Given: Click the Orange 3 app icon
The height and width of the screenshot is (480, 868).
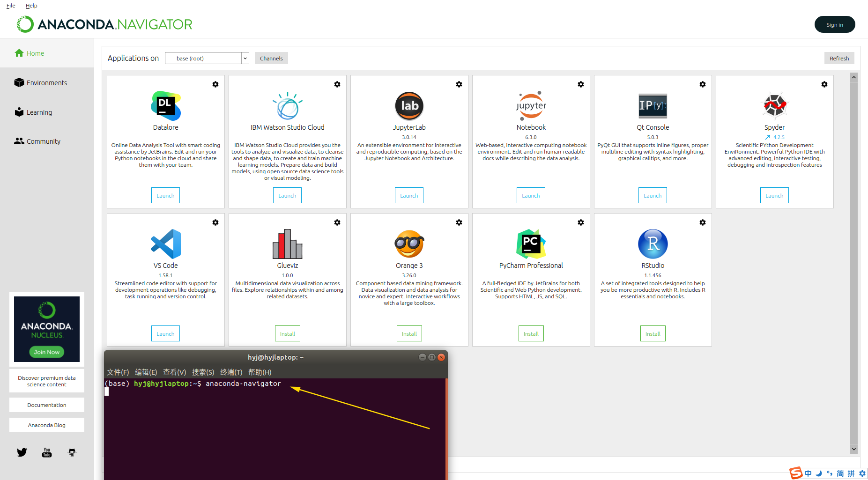Looking at the screenshot, I should pos(409,244).
